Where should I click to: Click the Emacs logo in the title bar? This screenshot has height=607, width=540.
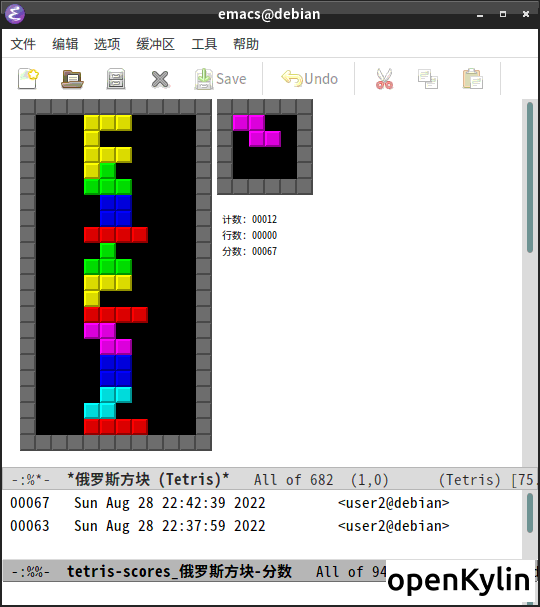click(15, 14)
